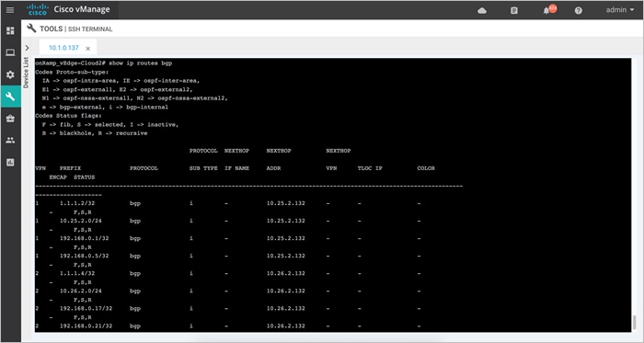Click prefix 192.168.0.21/32 in terminal
Image resolution: width=644 pixels, height=343 pixels.
pyautogui.click(x=86, y=326)
